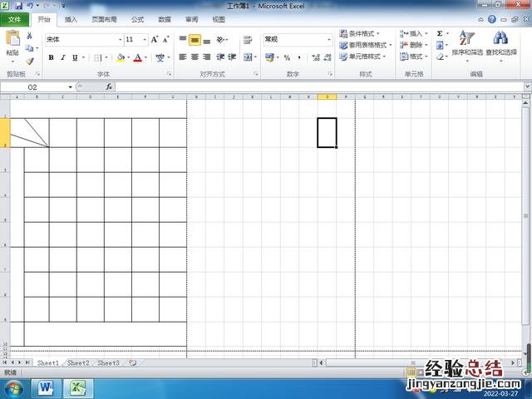Image resolution: width=532 pixels, height=399 pixels.
Task: Click the Paste (粘贴) clipboard icon
Action: tap(12, 39)
